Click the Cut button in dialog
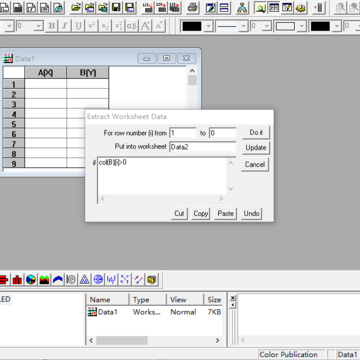This screenshot has width=360, height=360. pos(179,213)
